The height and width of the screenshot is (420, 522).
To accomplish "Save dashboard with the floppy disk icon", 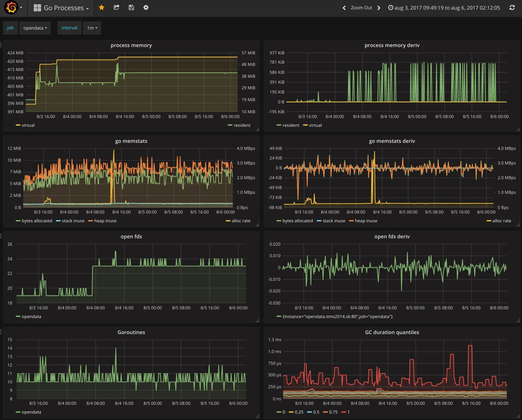I will click(131, 8).
